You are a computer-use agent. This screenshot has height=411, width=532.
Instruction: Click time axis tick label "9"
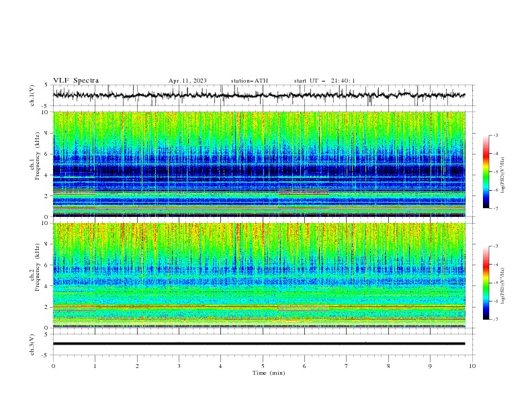(430, 366)
